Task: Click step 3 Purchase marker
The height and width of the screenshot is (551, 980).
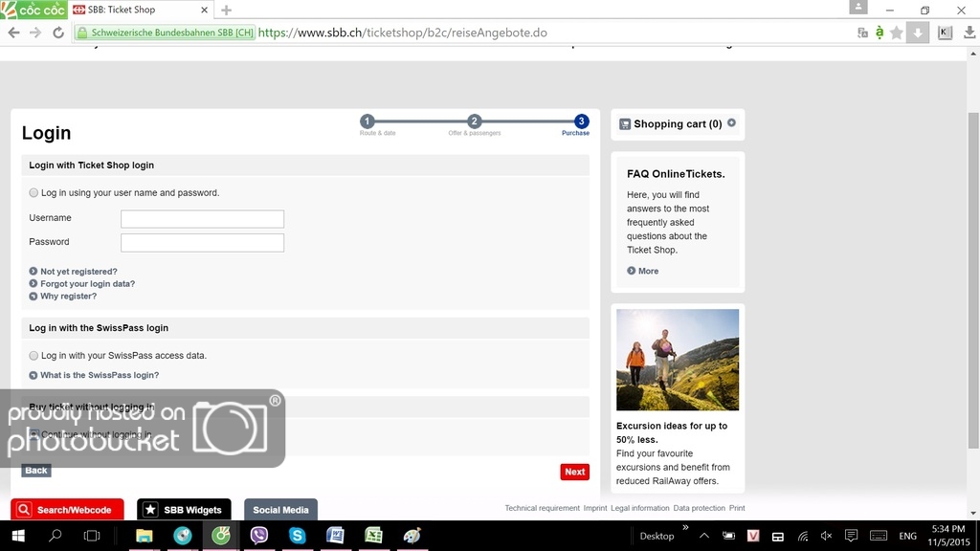Action: tap(581, 121)
